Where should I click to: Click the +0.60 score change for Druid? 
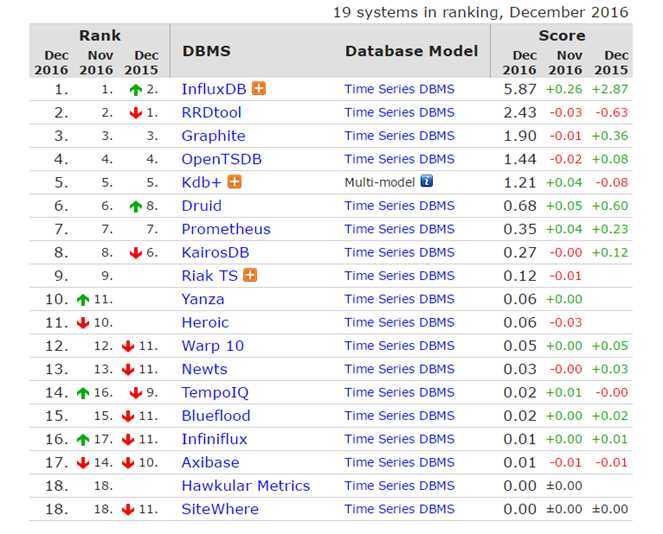pos(610,206)
